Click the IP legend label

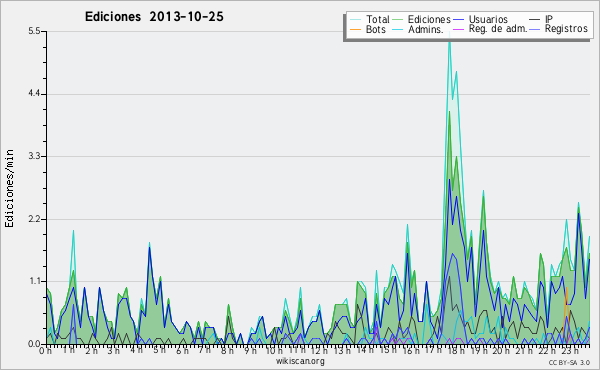click(549, 19)
